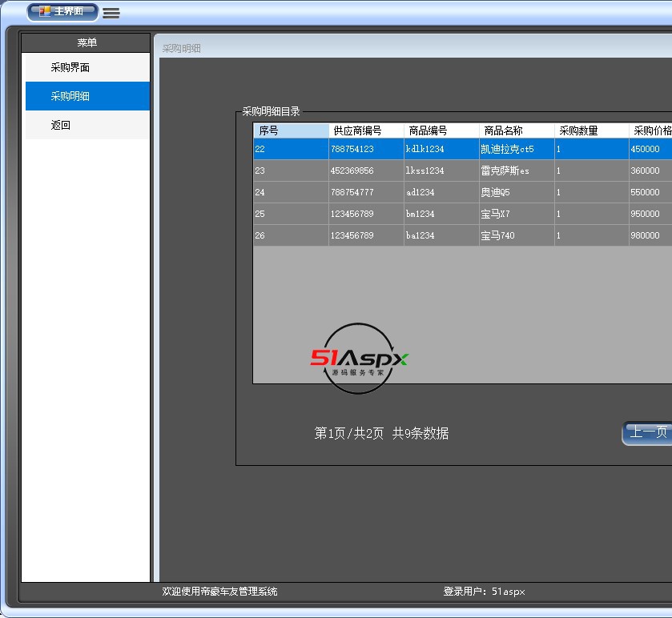Click the 商品编号 column header
672x618 pixels.
pyautogui.click(x=441, y=130)
